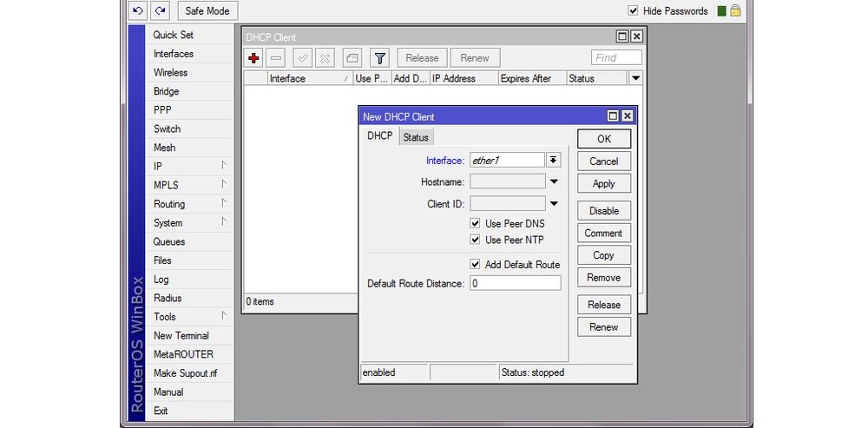
Task: Toggle Hide Passwords checkbox
Action: [x=634, y=10]
